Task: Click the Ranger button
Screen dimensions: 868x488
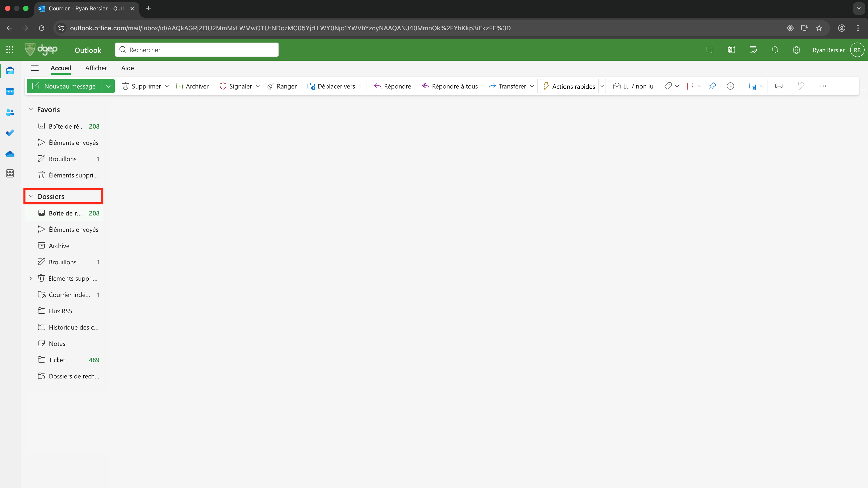Action: pyautogui.click(x=282, y=86)
